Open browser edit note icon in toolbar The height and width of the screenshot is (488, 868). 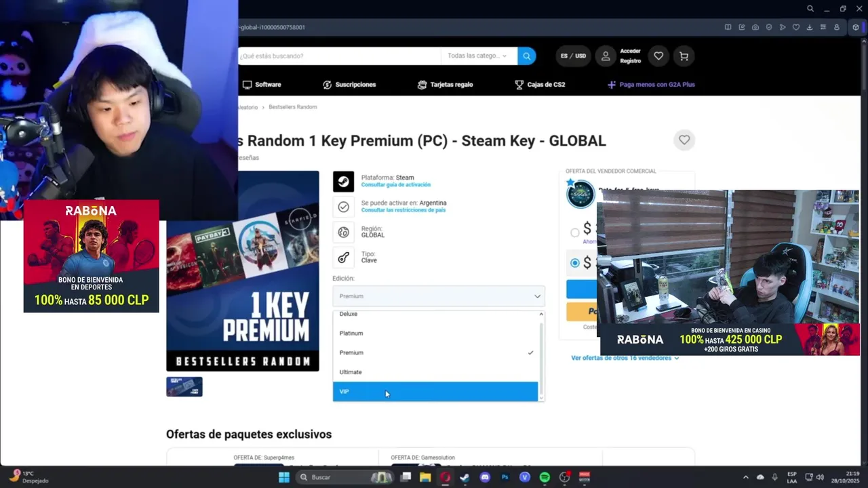tap(742, 27)
